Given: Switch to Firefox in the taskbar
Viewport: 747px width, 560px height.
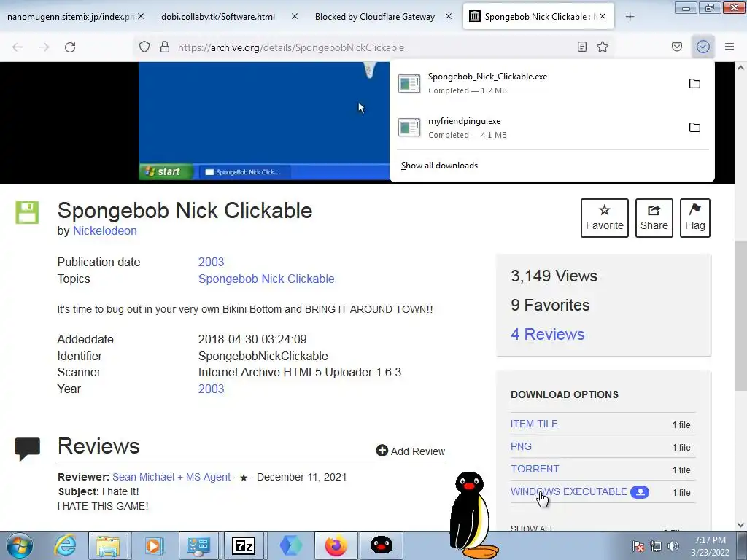Looking at the screenshot, I should (x=336, y=545).
